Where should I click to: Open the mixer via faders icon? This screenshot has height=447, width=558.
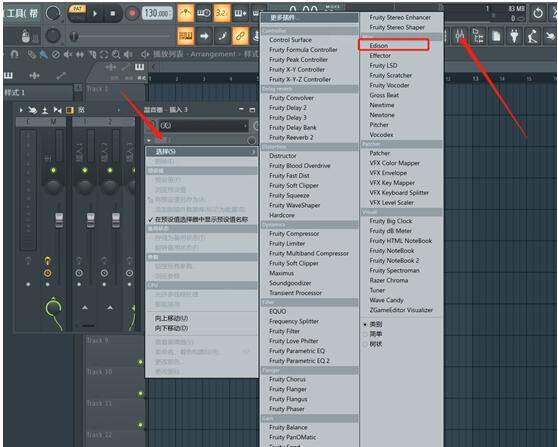459,36
